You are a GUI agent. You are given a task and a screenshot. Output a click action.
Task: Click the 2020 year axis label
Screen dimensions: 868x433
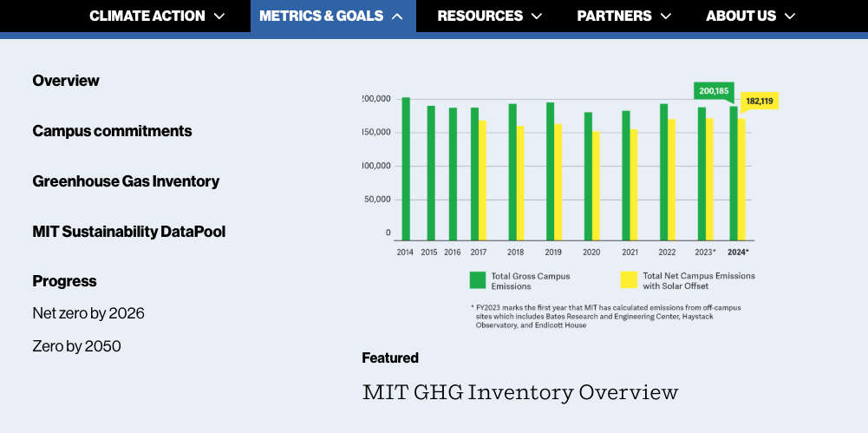(591, 252)
